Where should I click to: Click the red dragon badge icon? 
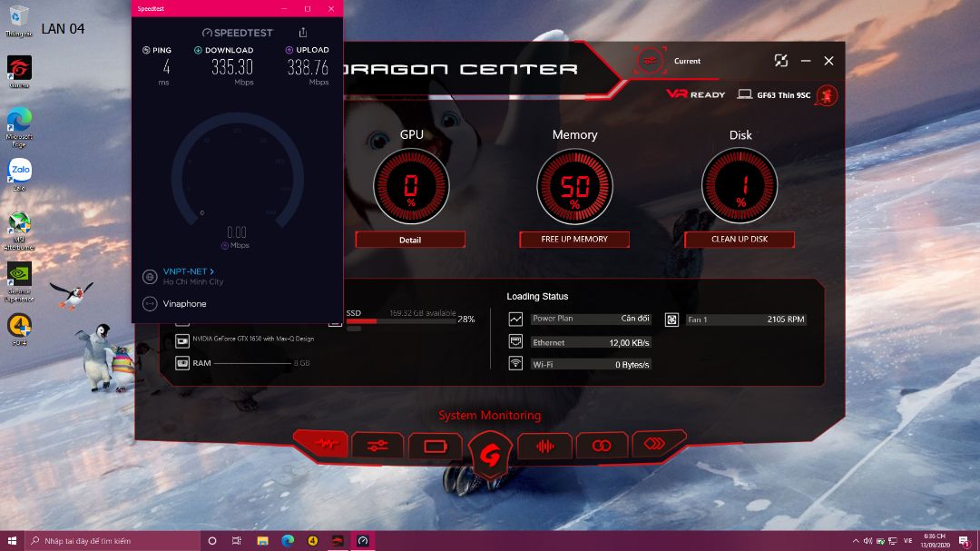pyautogui.click(x=826, y=94)
